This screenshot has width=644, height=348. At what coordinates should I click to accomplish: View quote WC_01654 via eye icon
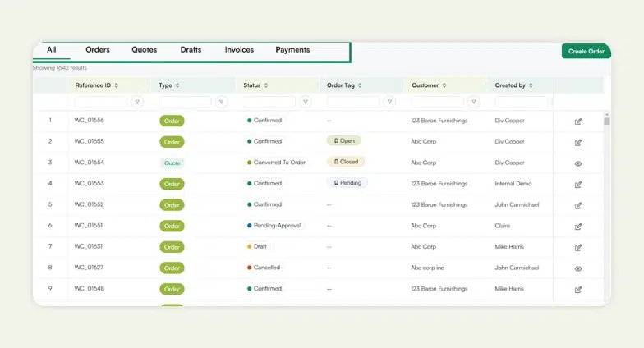click(x=578, y=163)
